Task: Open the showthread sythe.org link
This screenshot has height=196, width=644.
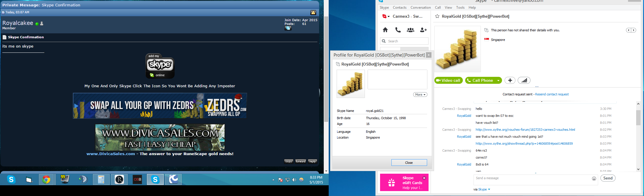Action: (x=524, y=144)
